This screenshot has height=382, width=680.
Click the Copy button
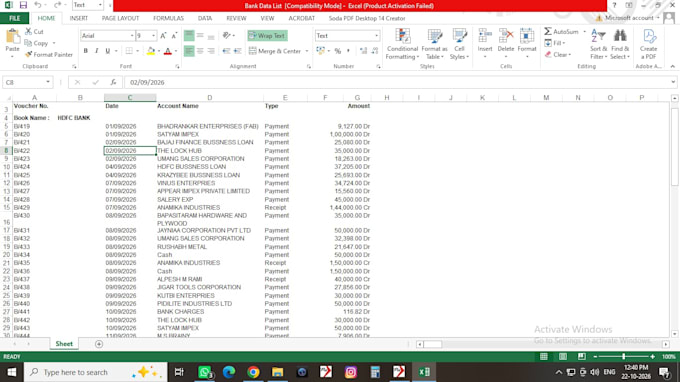[36, 43]
